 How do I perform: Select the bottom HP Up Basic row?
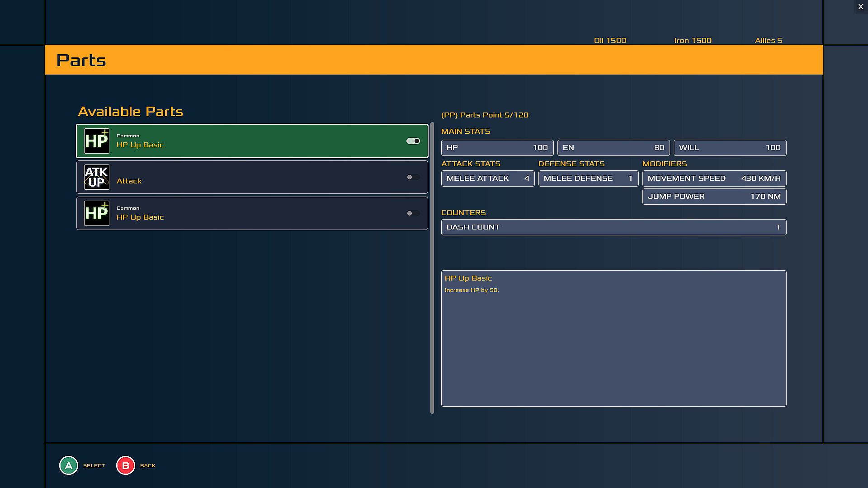252,213
